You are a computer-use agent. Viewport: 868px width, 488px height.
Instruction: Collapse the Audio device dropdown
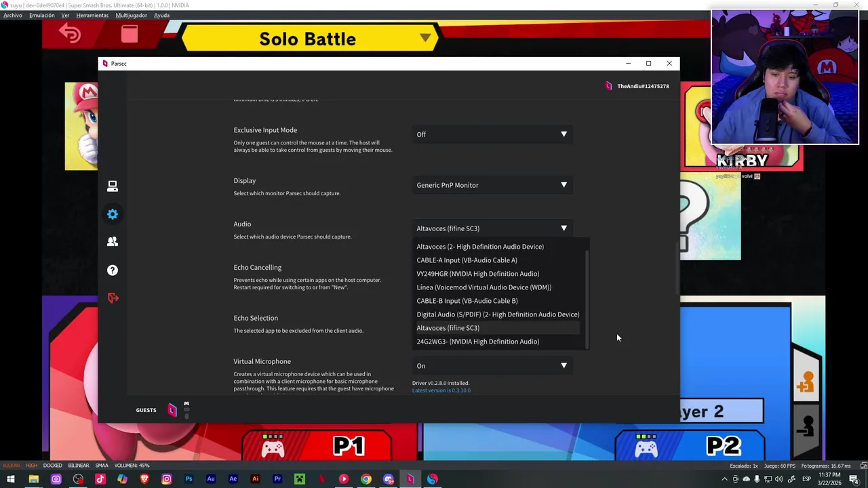coord(492,228)
